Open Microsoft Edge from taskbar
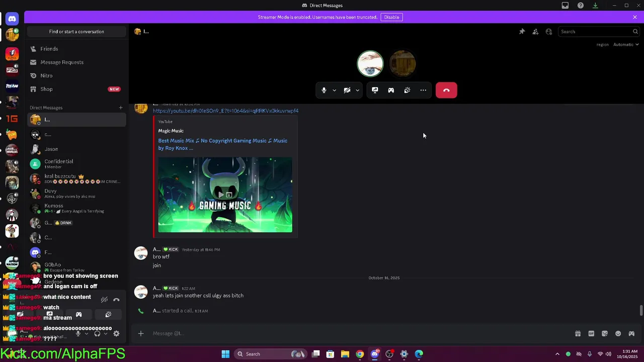The height and width of the screenshot is (362, 644). point(419,354)
